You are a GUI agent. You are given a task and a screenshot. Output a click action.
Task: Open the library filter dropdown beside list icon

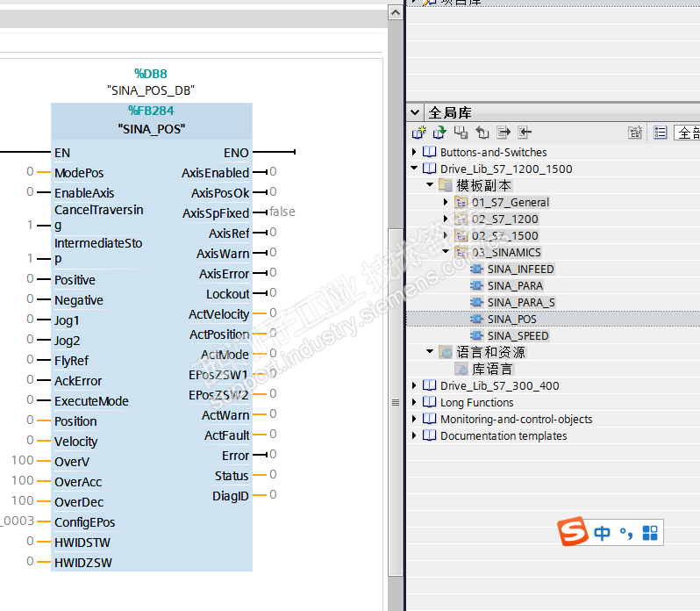click(687, 133)
